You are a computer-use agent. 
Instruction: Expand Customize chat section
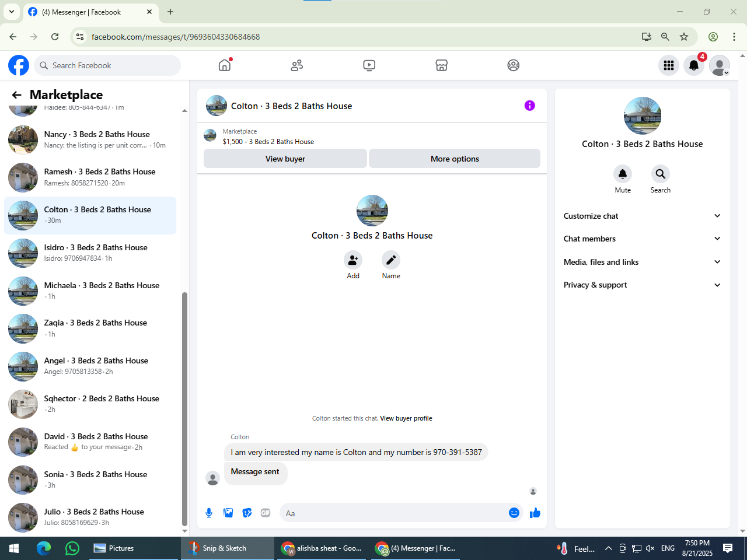642,216
